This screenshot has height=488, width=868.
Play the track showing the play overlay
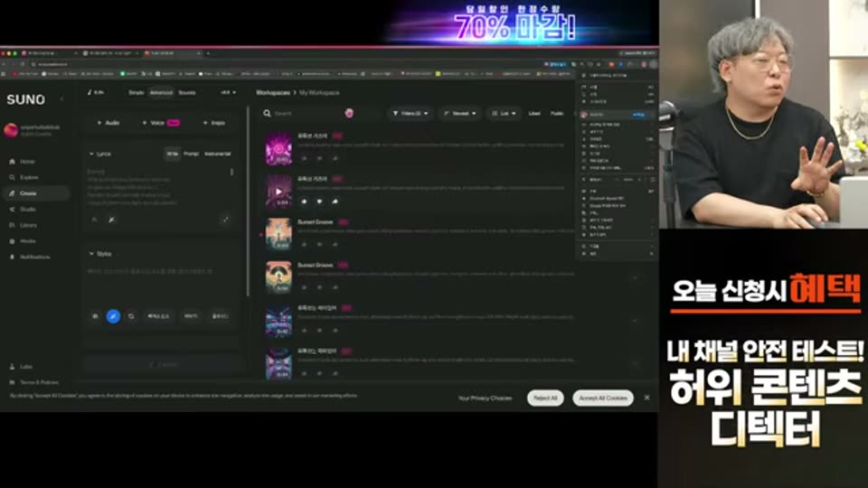pyautogui.click(x=278, y=192)
